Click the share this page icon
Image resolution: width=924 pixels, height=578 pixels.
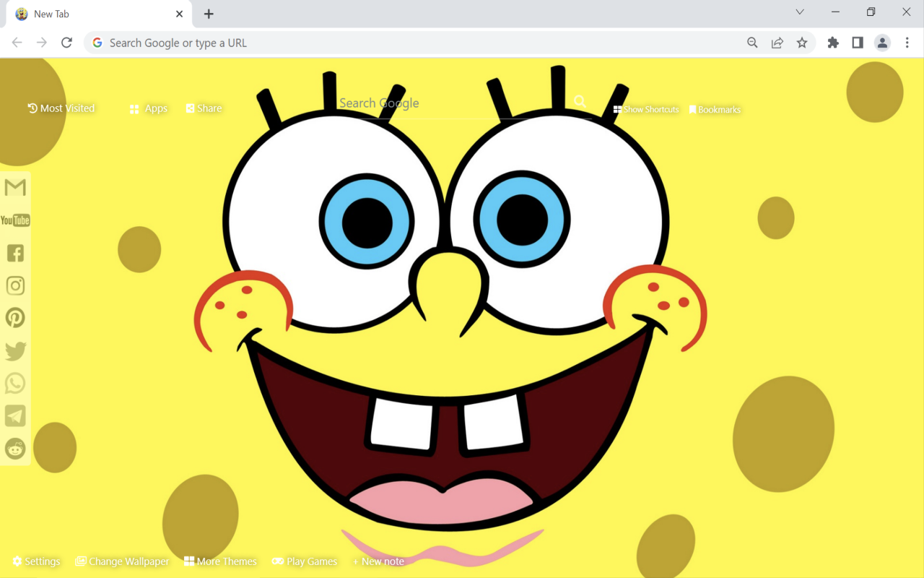click(777, 43)
